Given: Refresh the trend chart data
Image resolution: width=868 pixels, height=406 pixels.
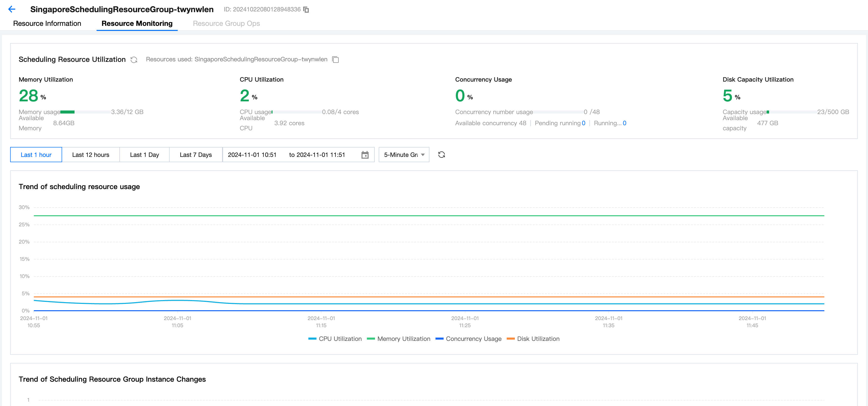Looking at the screenshot, I should click(441, 155).
